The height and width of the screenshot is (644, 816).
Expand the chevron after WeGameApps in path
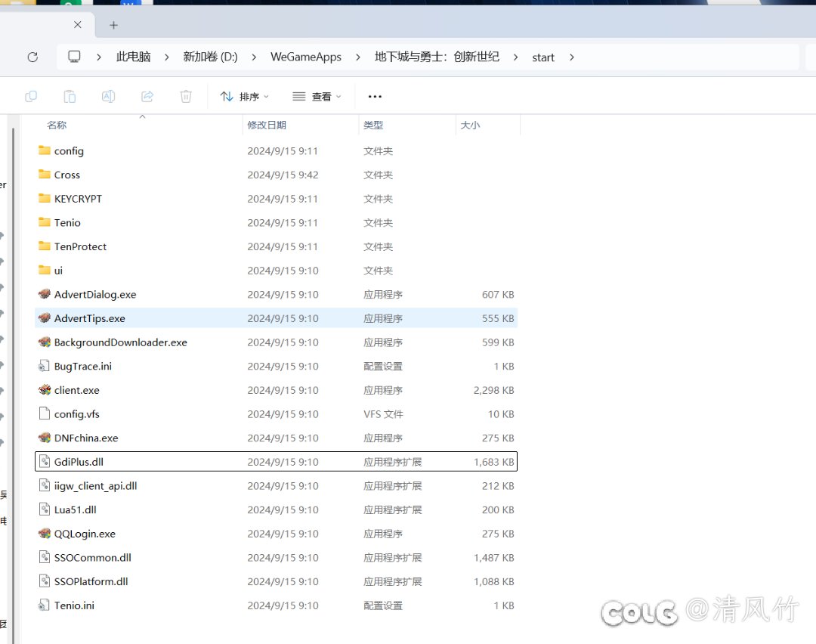point(358,57)
